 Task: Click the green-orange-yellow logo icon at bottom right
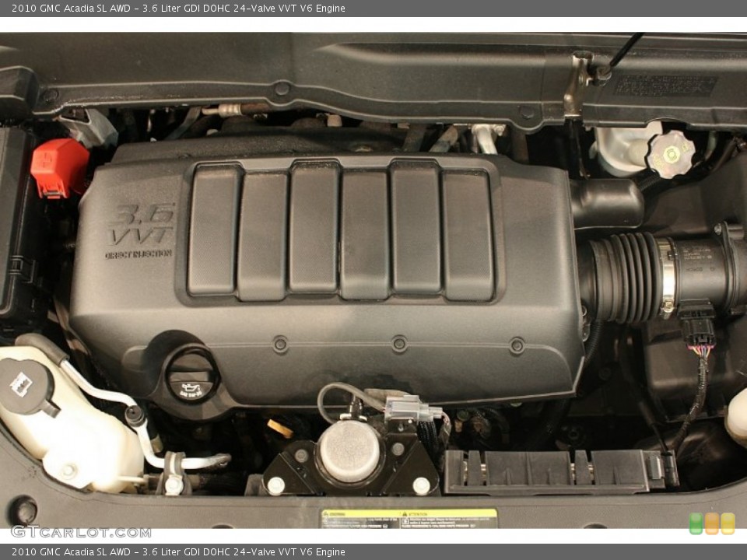click(712, 523)
